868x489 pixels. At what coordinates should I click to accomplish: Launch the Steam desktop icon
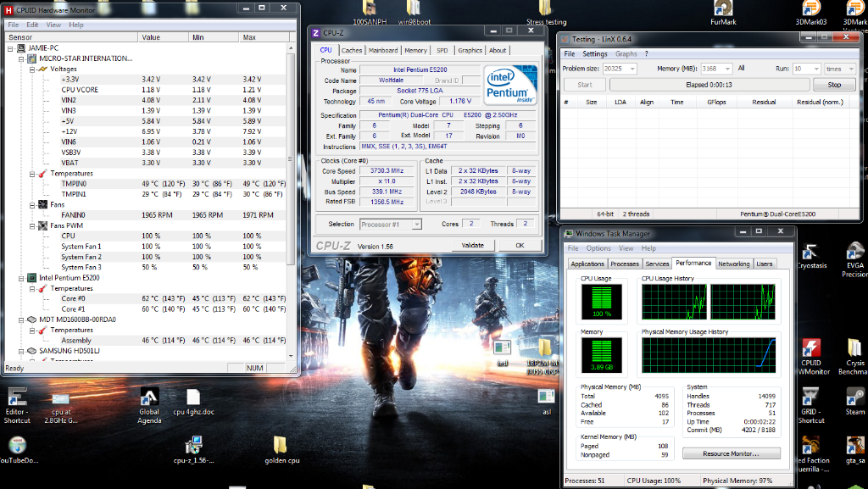[854, 401]
